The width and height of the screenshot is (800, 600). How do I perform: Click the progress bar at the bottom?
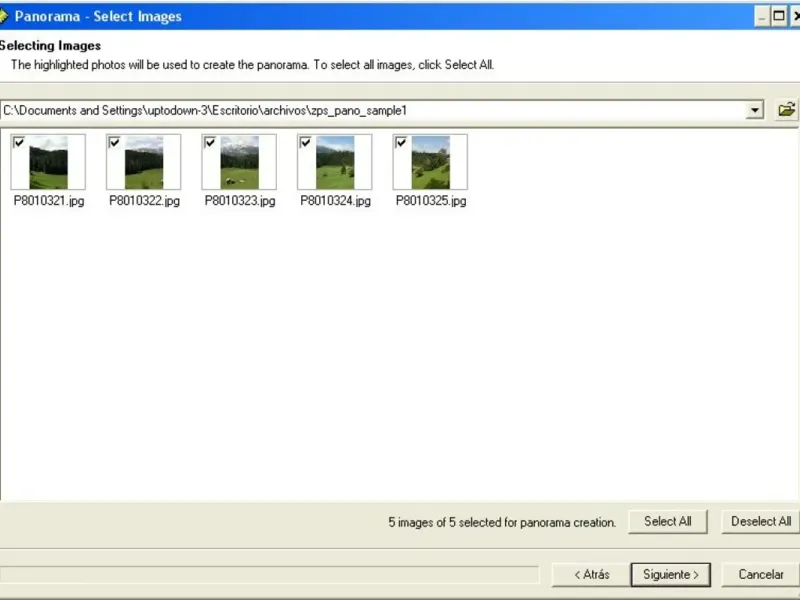(x=269, y=574)
